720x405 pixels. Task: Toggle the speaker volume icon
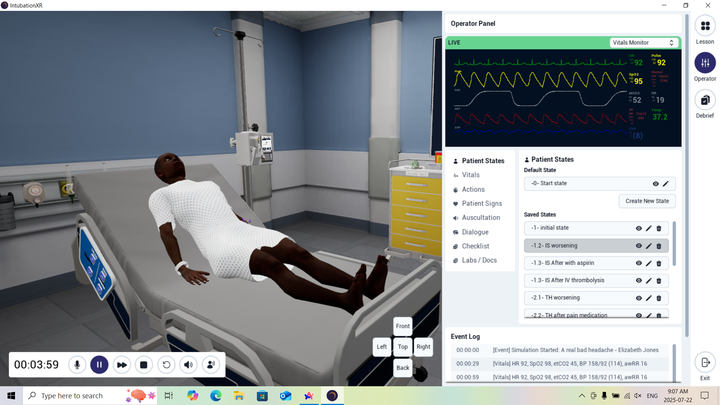(188, 365)
